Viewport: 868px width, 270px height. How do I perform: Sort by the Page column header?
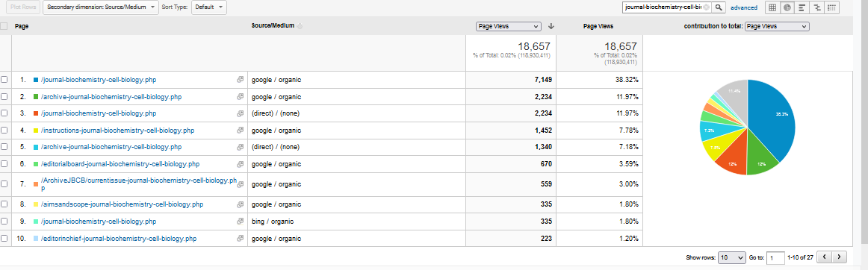22,26
